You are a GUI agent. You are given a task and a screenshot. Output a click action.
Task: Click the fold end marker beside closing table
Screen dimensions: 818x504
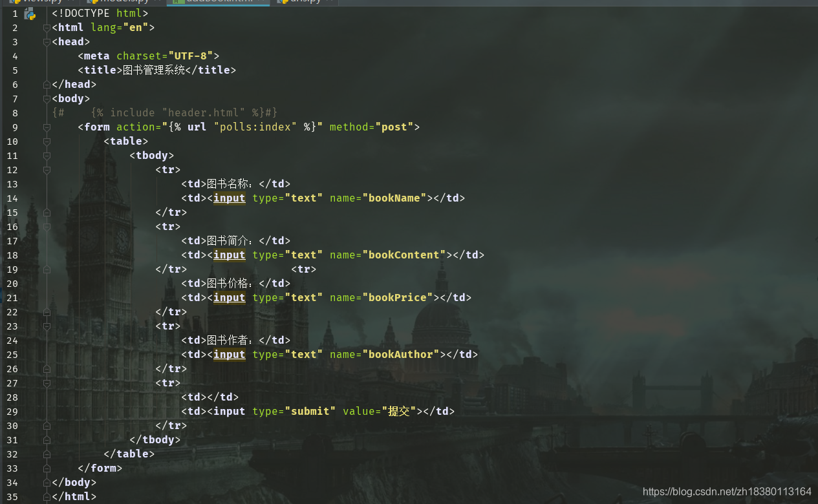47,454
